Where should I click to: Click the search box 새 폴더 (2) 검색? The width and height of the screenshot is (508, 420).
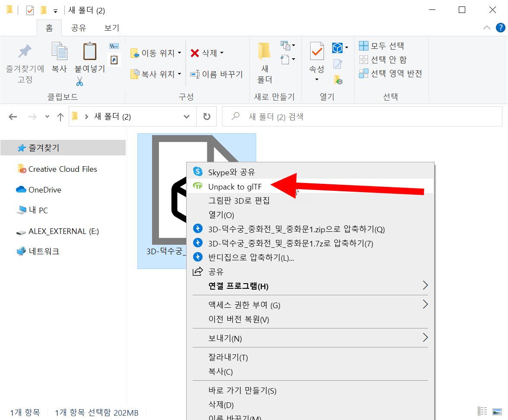point(362,117)
